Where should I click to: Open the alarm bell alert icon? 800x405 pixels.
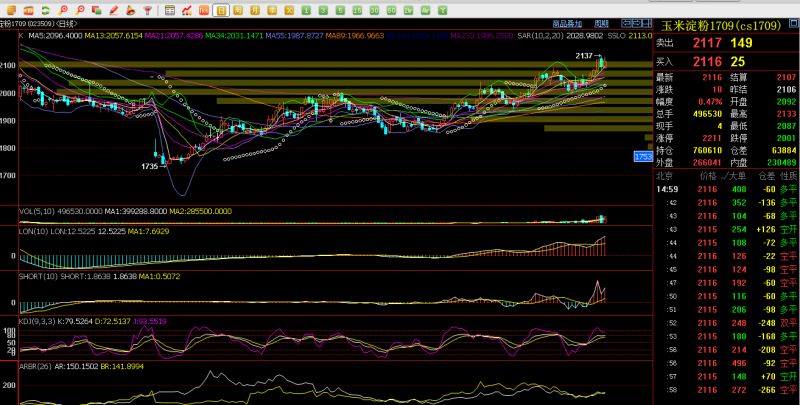coord(131,10)
